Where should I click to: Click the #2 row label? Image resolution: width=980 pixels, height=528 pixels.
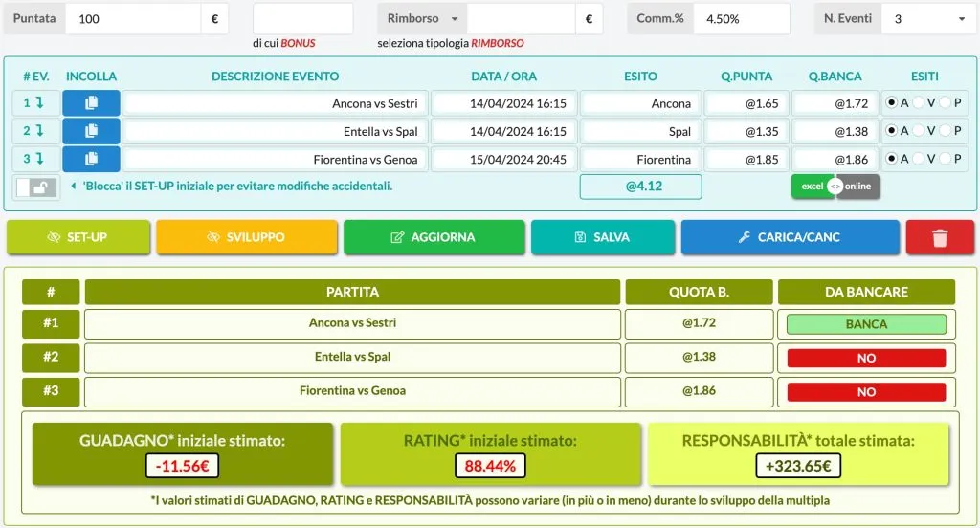pos(51,358)
